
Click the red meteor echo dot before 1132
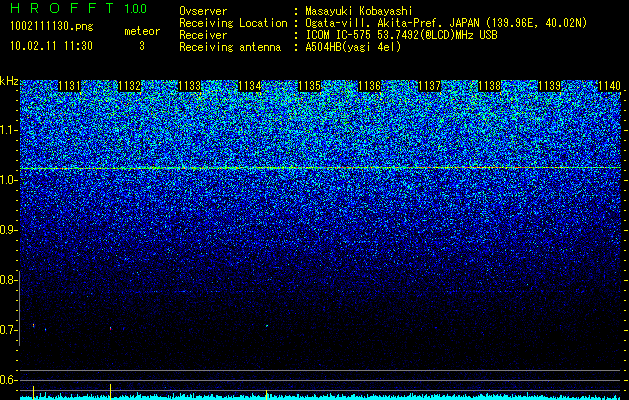pyautogui.click(x=110, y=329)
